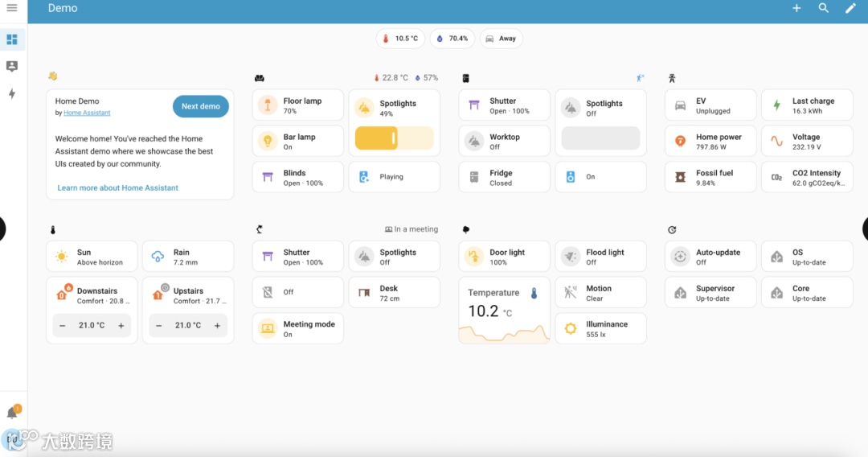Screen dimensions: 868x457
Task: Toggle the Floor lamp icon
Action: point(268,105)
